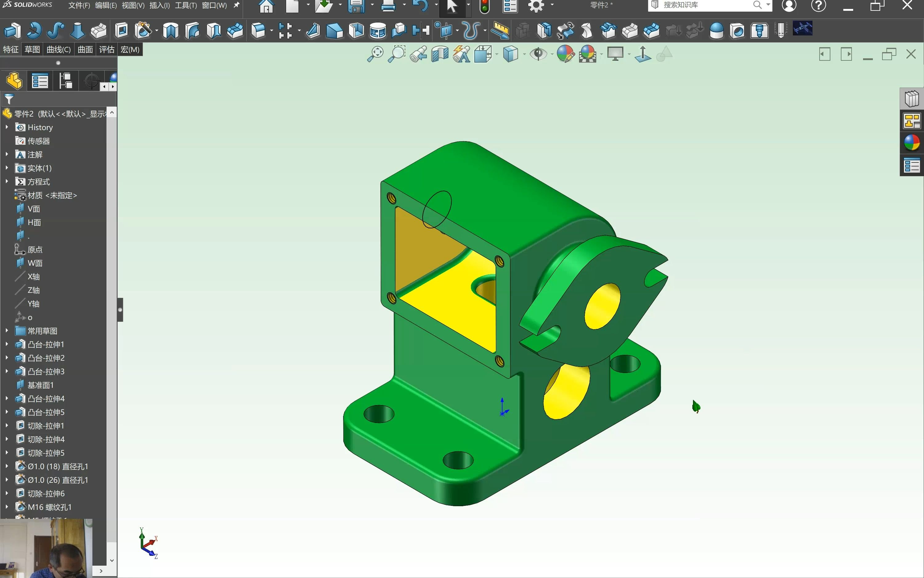
Task: Click Edit Appearance color ball
Action: point(565,54)
